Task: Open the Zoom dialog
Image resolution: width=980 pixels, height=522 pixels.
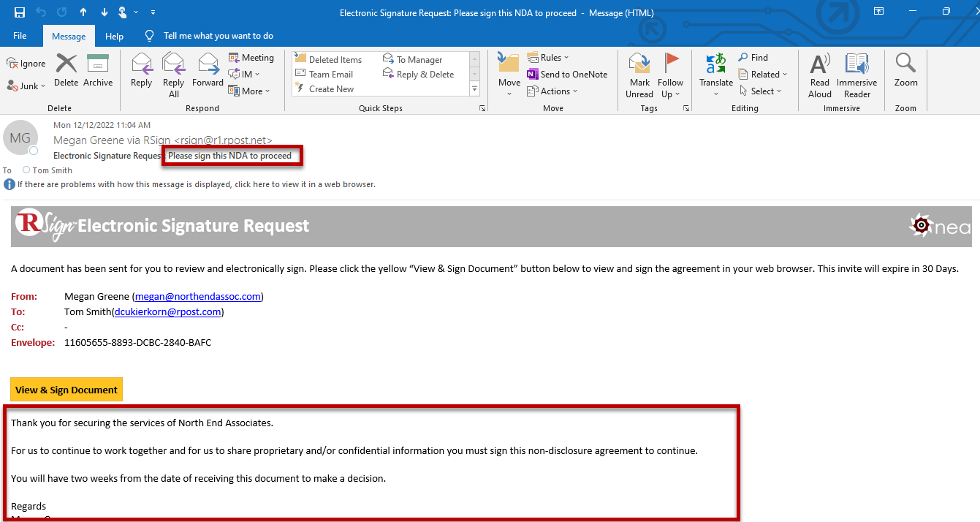Action: [905, 71]
